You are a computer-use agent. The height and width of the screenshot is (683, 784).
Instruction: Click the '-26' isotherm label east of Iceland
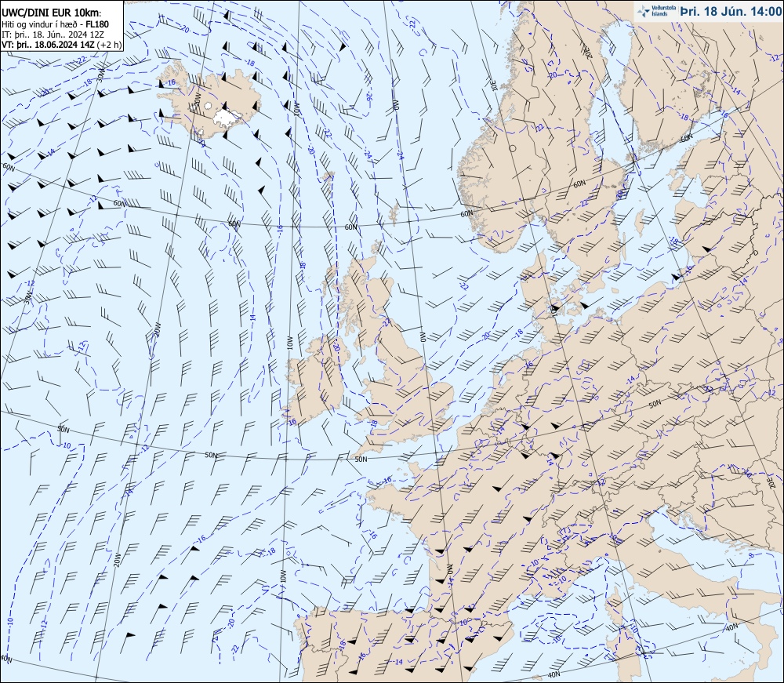click(369, 96)
